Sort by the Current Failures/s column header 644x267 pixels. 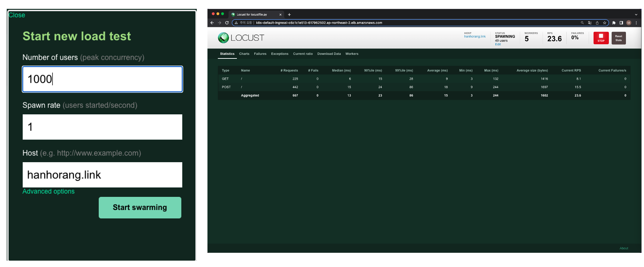[612, 70]
